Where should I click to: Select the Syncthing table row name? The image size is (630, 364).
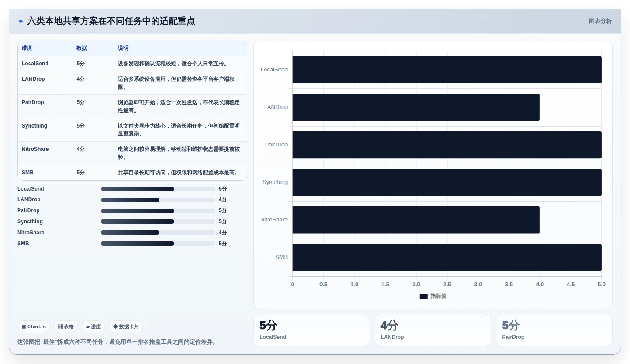click(34, 126)
